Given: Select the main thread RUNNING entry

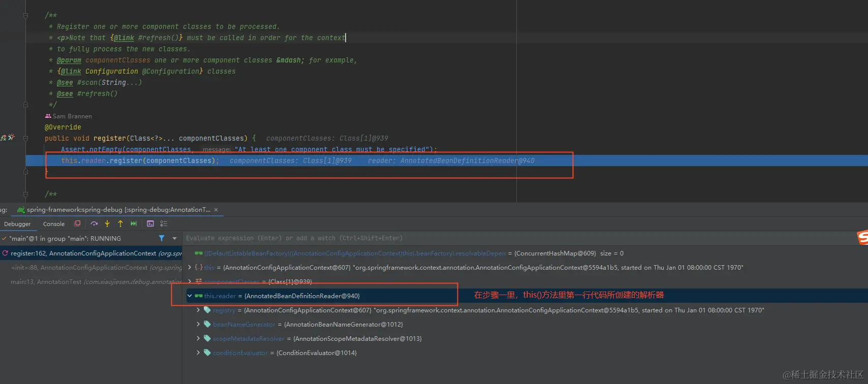Looking at the screenshot, I should pyautogui.click(x=65, y=238).
